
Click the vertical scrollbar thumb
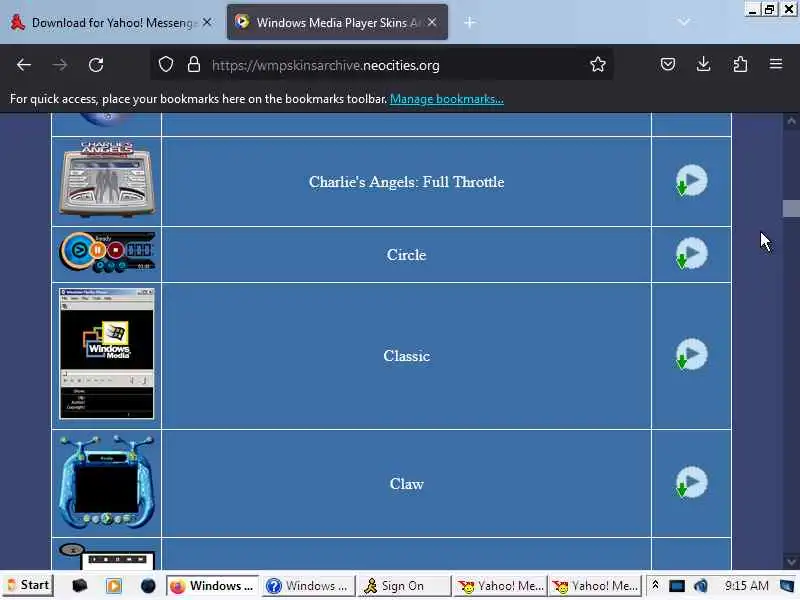click(x=791, y=208)
